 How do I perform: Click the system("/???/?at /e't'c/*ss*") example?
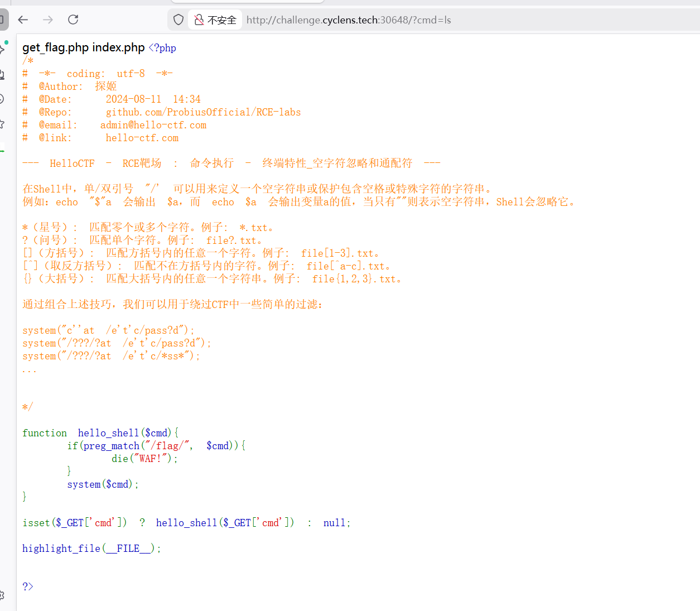coord(112,356)
